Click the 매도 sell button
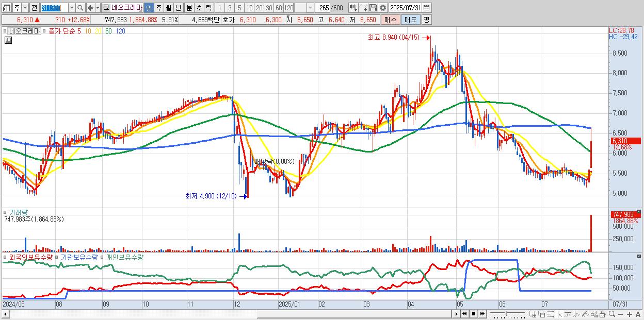 pos(411,20)
